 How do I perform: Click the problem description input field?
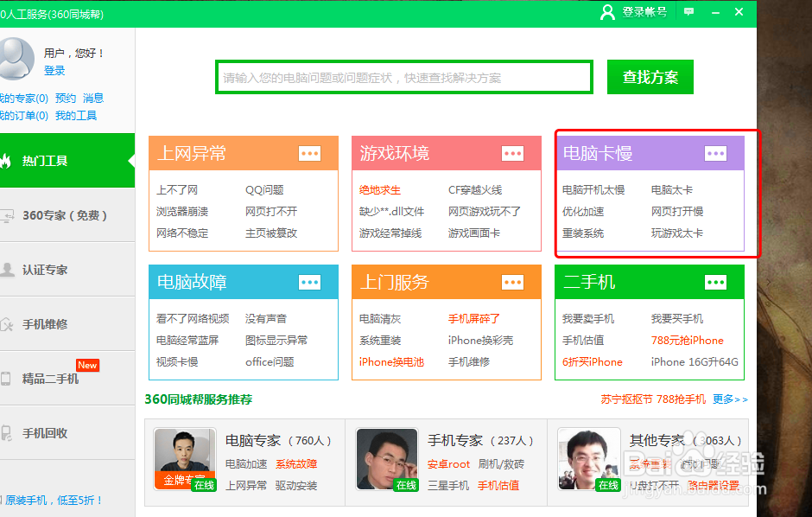coord(403,77)
